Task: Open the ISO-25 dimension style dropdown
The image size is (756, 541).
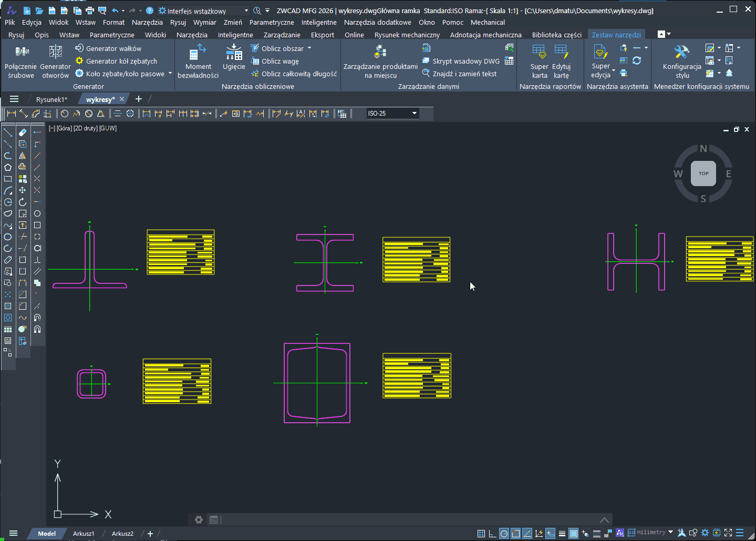Action: [415, 114]
